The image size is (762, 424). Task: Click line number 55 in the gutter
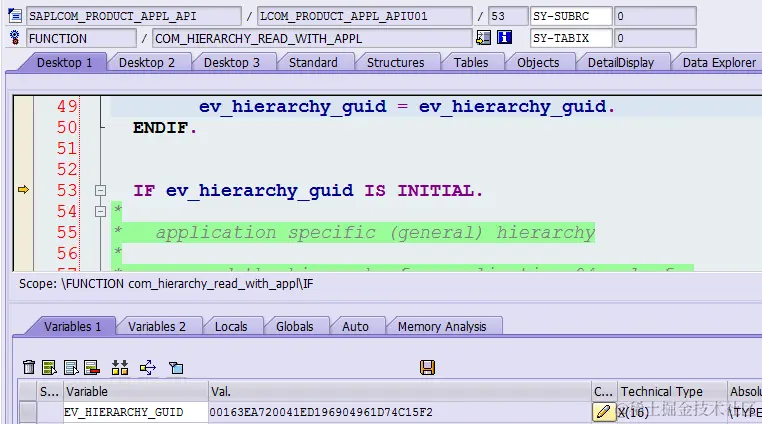67,232
